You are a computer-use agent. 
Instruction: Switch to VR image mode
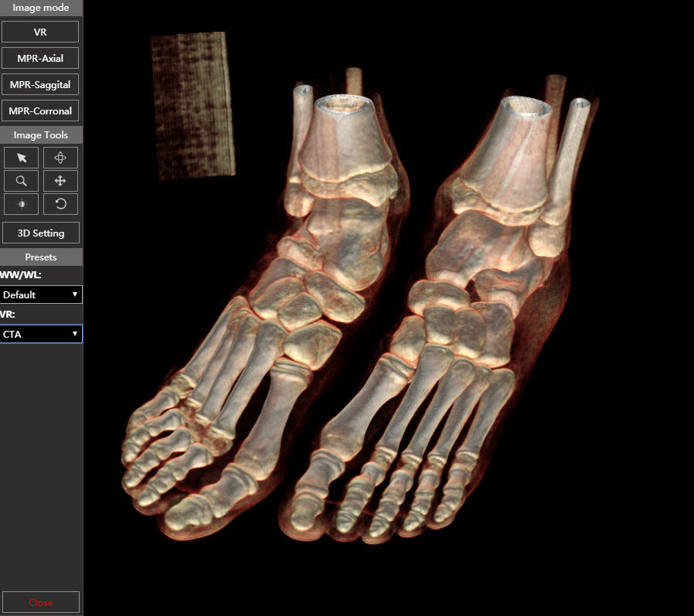[40, 32]
